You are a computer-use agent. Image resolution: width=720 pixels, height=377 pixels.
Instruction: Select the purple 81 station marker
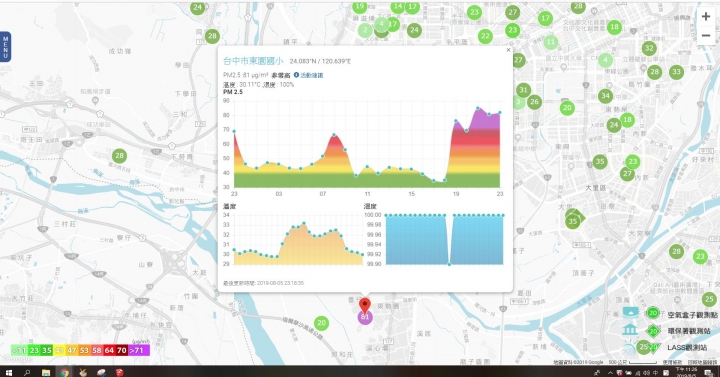[365, 317]
